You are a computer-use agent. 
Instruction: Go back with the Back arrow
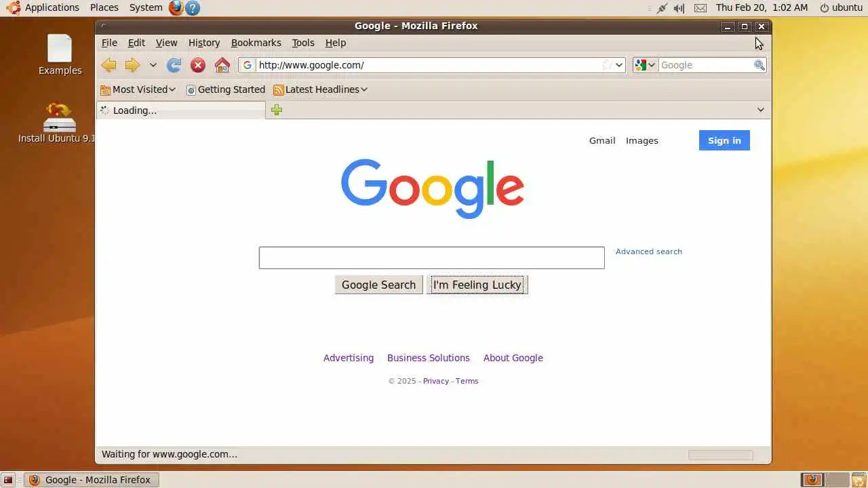tap(108, 65)
